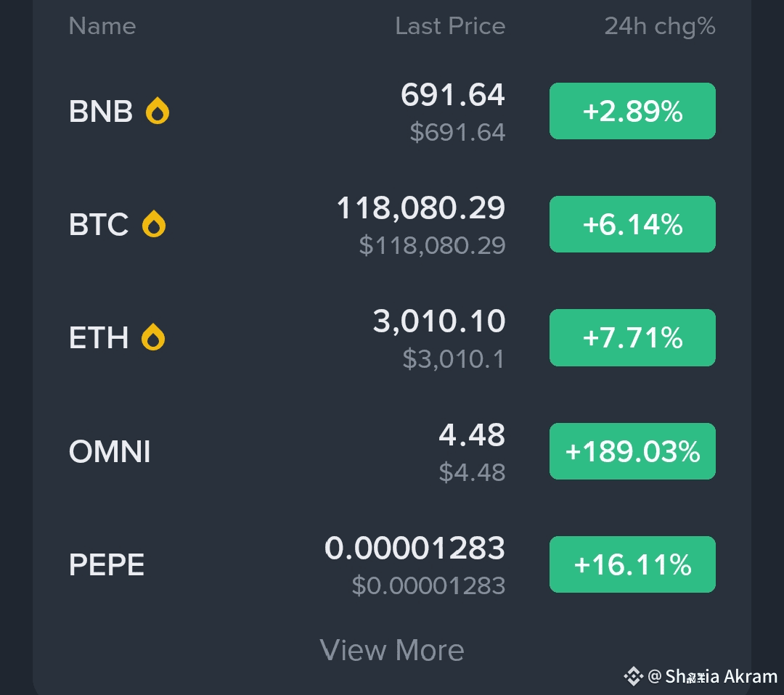Sort by the Last Price column header
Viewport: 784px width, 695px height.
click(x=450, y=26)
